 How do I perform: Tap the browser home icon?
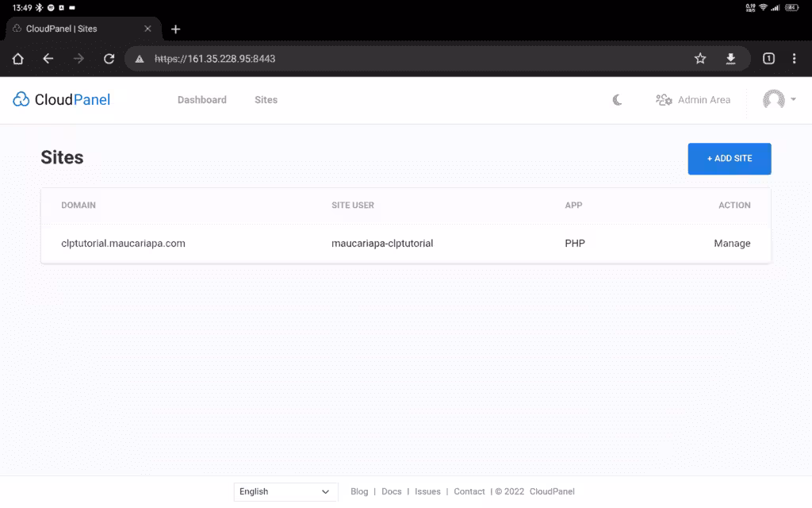18,59
